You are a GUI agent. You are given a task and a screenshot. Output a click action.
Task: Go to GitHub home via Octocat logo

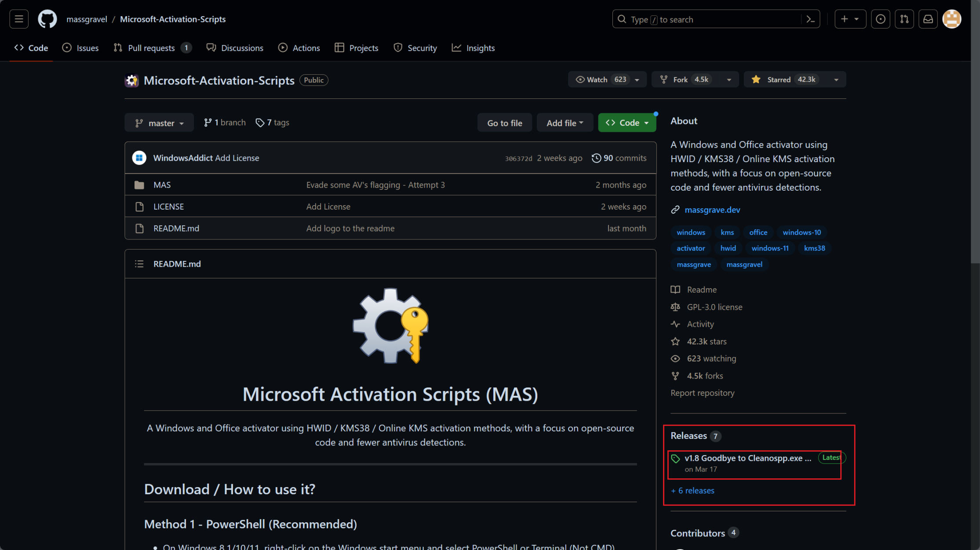[x=47, y=19]
